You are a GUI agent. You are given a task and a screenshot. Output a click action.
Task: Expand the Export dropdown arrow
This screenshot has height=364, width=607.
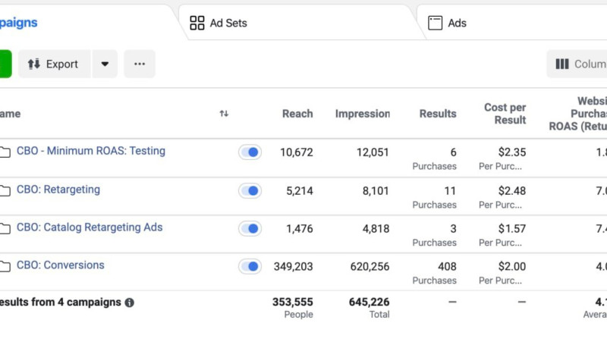click(x=105, y=64)
